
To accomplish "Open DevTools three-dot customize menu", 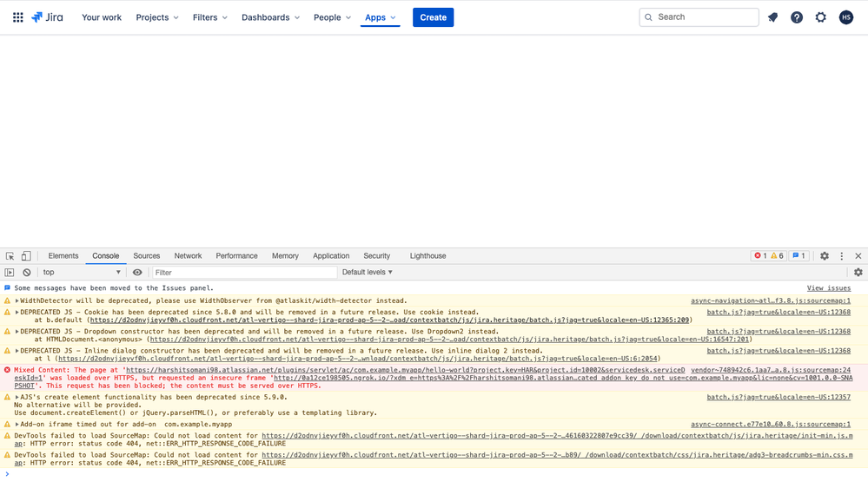I will 841,256.
